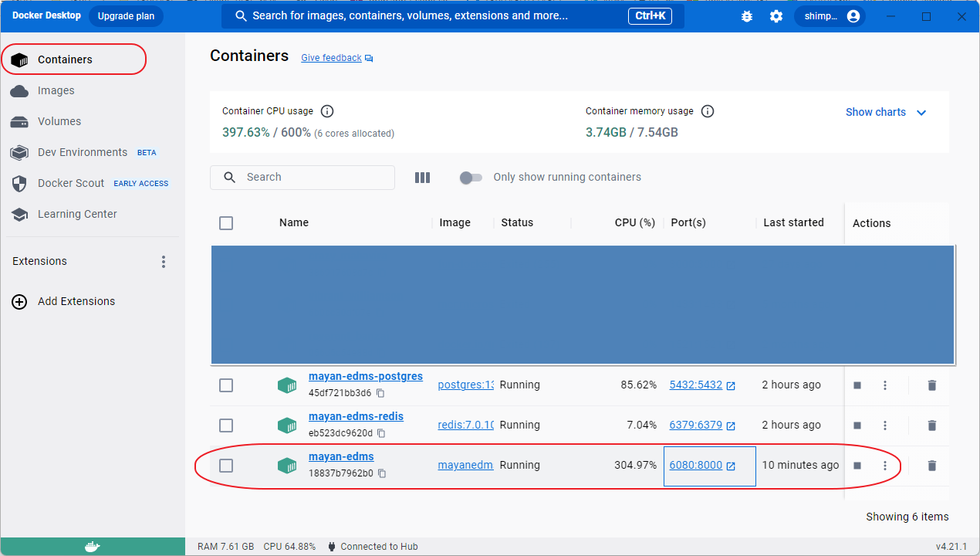Open Docker Scout early access
The height and width of the screenshot is (556, 980).
pyautogui.click(x=93, y=183)
